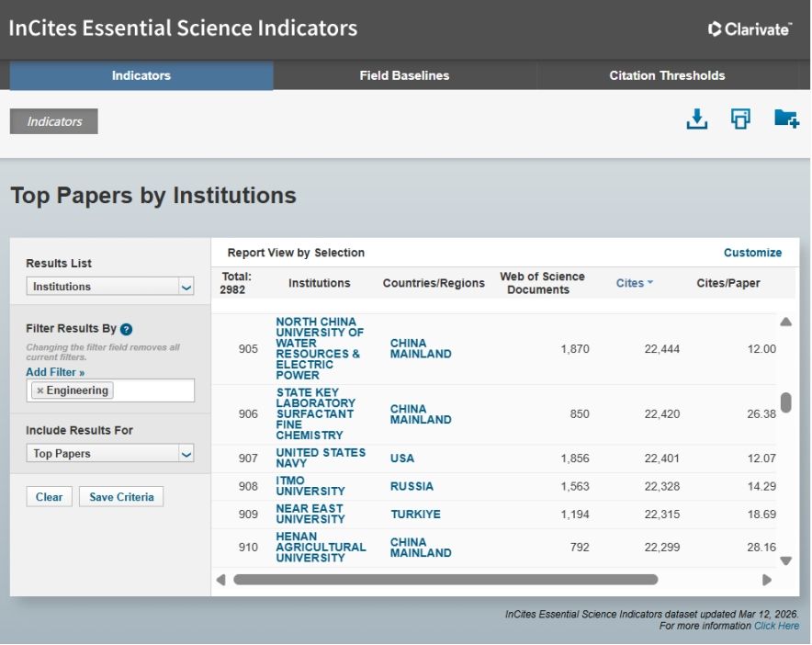Switch to the Citation Thresholds tab
This screenshot has height=645, width=812.
click(667, 75)
